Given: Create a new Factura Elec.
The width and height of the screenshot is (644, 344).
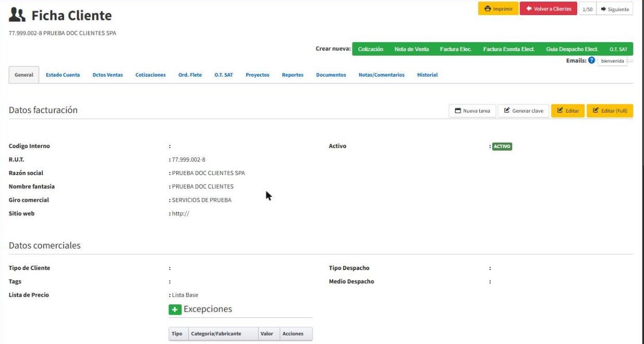Looking at the screenshot, I should coord(456,49).
